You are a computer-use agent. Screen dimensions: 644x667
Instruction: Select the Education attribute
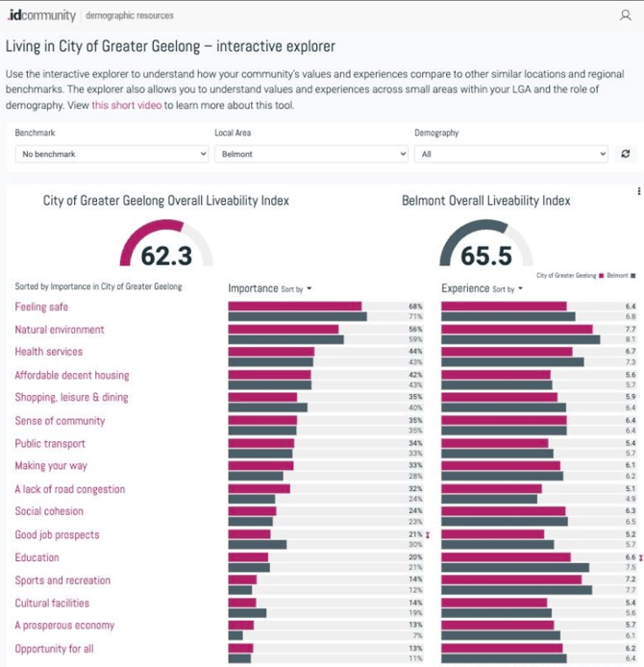(37, 557)
